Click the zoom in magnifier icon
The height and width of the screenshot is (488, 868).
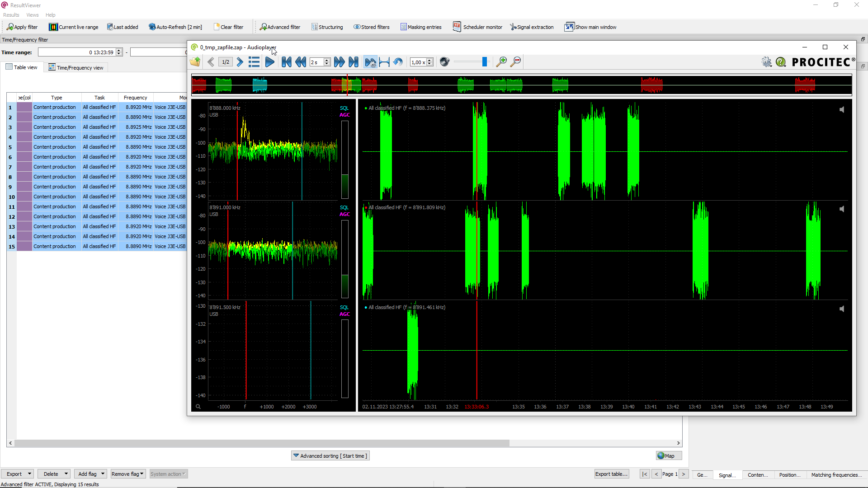point(501,62)
